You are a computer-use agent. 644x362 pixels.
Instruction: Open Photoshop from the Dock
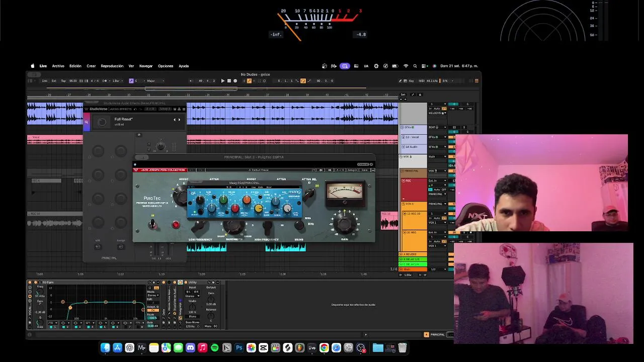click(239, 348)
